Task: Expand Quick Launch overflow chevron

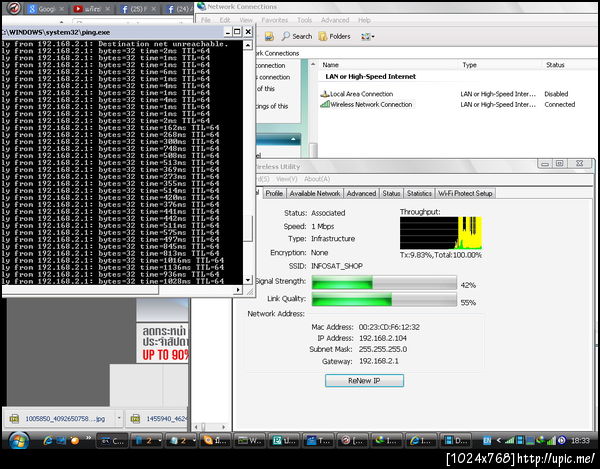Action: coord(88,438)
